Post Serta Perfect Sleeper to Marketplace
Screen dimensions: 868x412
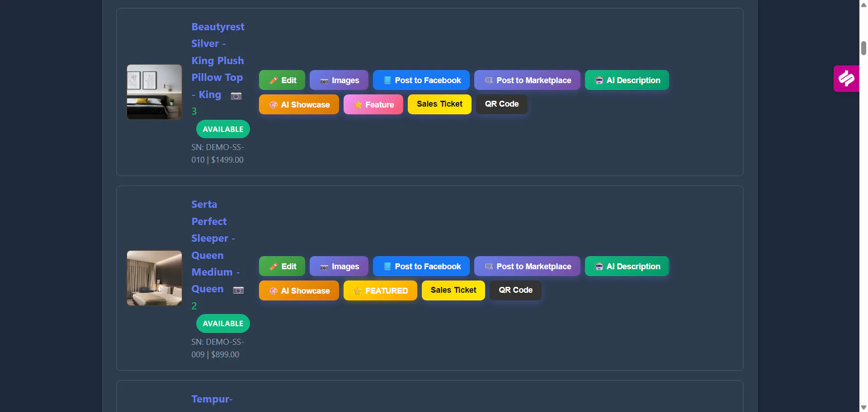(527, 266)
